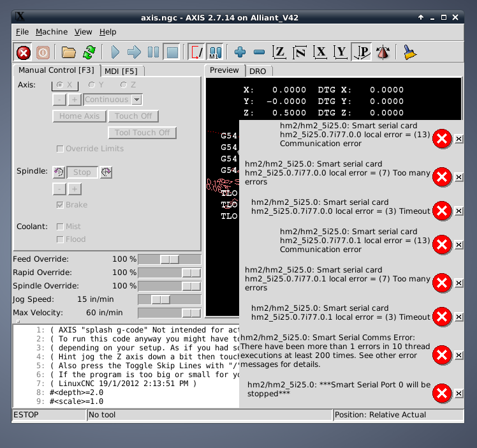Dismiss the Smart Serial Comms Error message
Image resolution: width=477 pixels, height=448 pixels.
coord(459,355)
